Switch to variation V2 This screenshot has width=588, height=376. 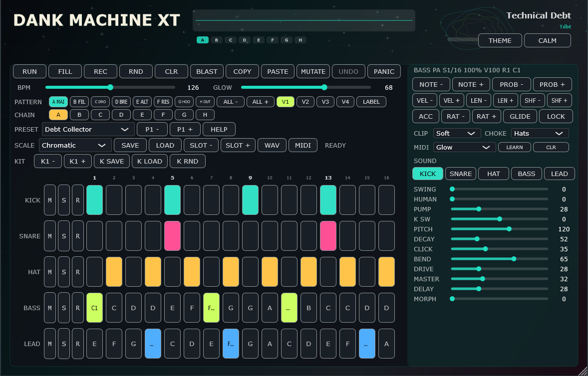click(305, 102)
